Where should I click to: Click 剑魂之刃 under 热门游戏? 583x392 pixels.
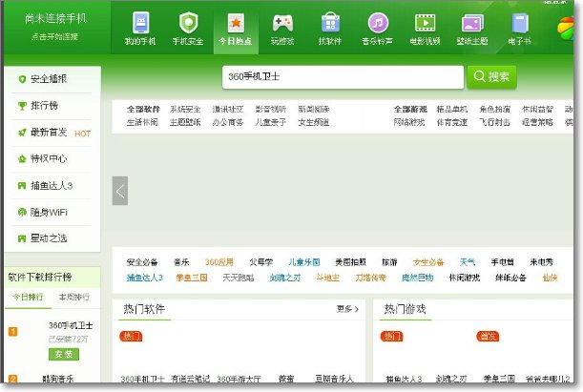click(x=451, y=379)
